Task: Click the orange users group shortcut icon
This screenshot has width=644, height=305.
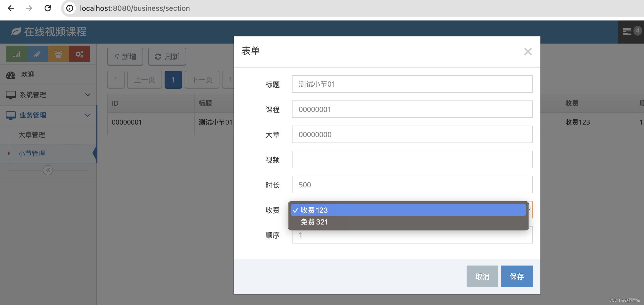Action: pyautogui.click(x=58, y=54)
